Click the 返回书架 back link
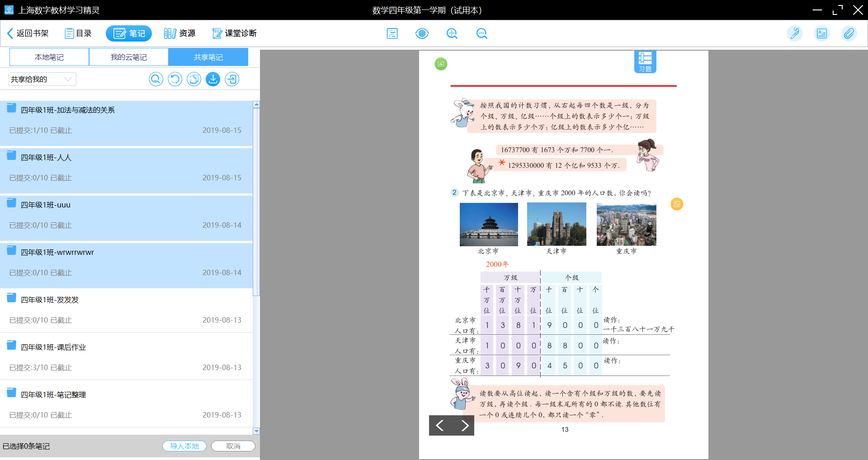Screen dimensions: 868x460 point(28,33)
